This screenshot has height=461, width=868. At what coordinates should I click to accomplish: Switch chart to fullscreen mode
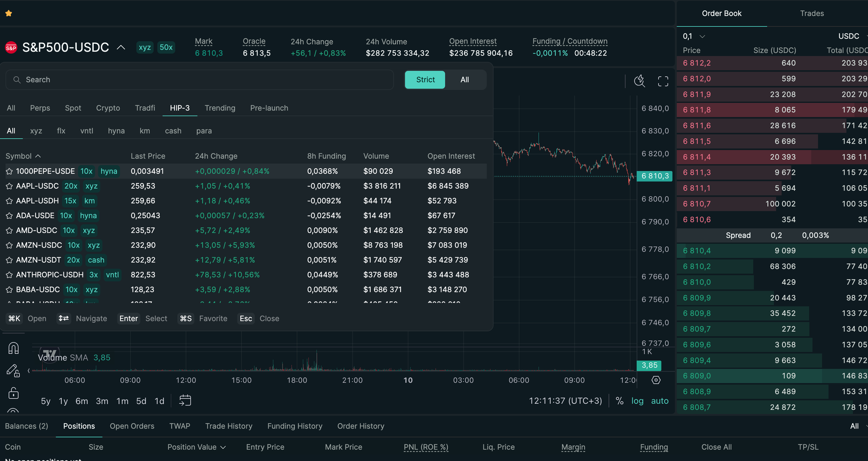tap(663, 81)
